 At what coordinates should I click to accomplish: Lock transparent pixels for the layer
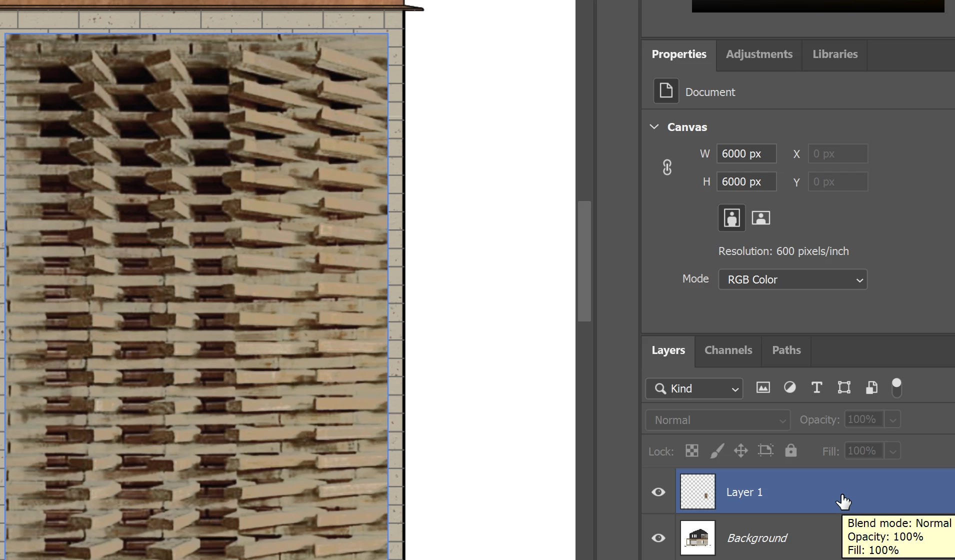[692, 451]
